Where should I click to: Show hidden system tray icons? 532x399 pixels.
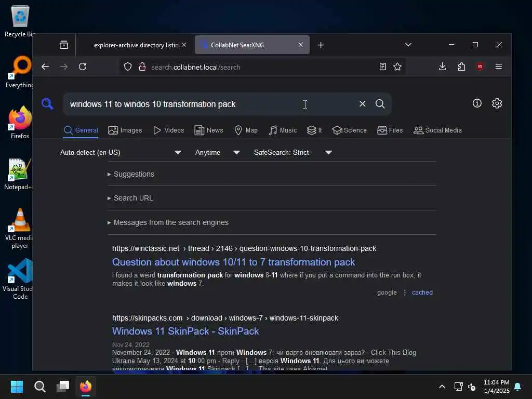click(x=442, y=386)
